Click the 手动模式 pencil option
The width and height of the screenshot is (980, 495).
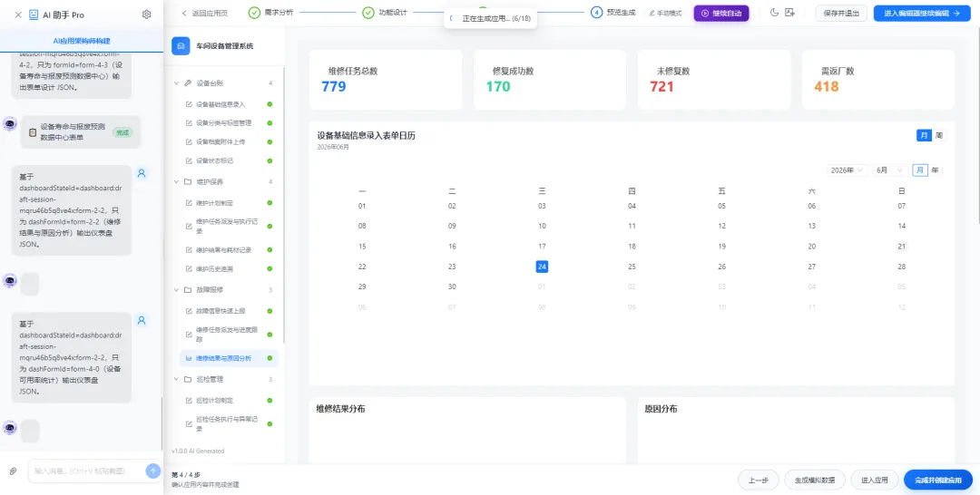(x=665, y=13)
